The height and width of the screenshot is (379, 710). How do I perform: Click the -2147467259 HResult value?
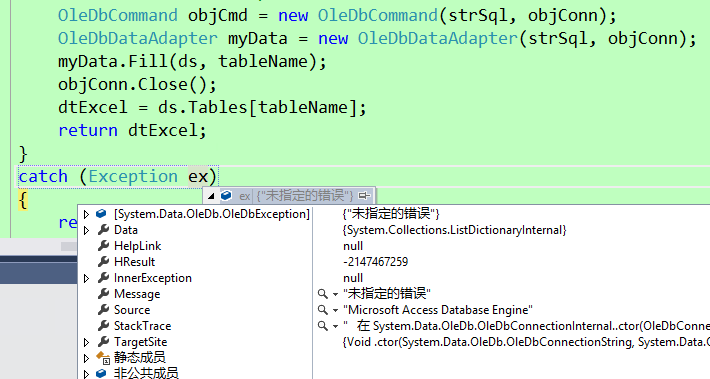[375, 262]
